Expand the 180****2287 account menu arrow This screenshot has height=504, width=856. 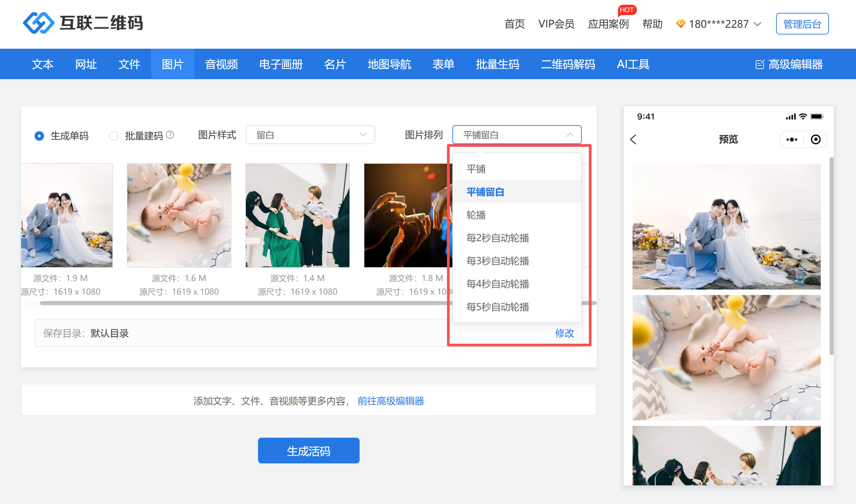pyautogui.click(x=757, y=24)
